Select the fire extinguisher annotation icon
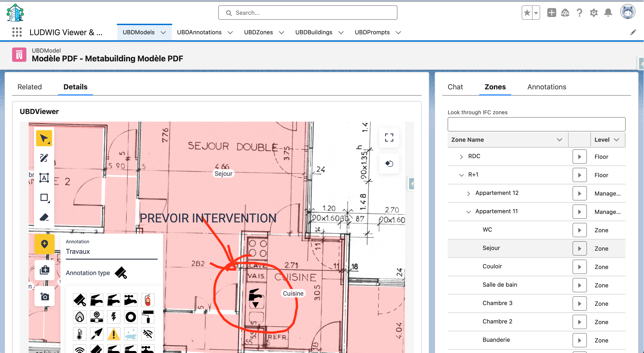Viewport: 644px width, 353px height. pos(148,300)
